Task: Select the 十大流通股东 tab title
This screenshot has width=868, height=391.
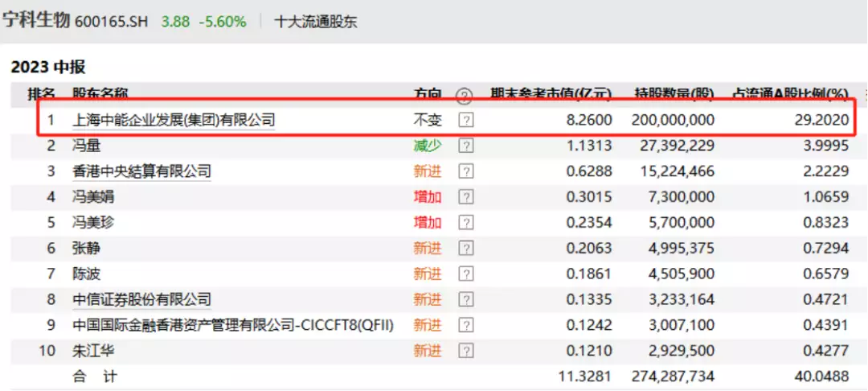Action: pos(316,22)
